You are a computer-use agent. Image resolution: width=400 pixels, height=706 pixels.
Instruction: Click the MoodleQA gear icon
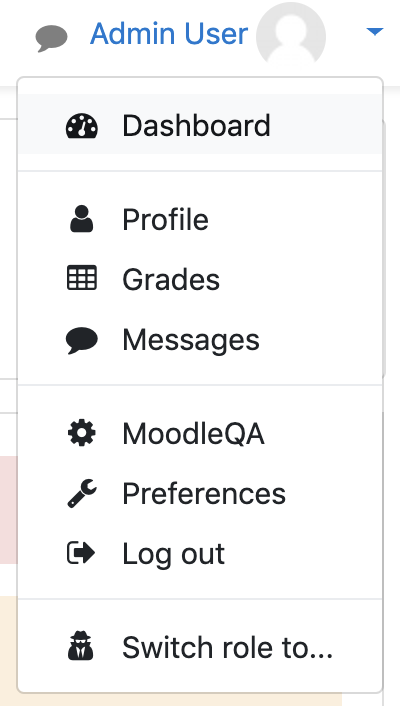coord(82,433)
